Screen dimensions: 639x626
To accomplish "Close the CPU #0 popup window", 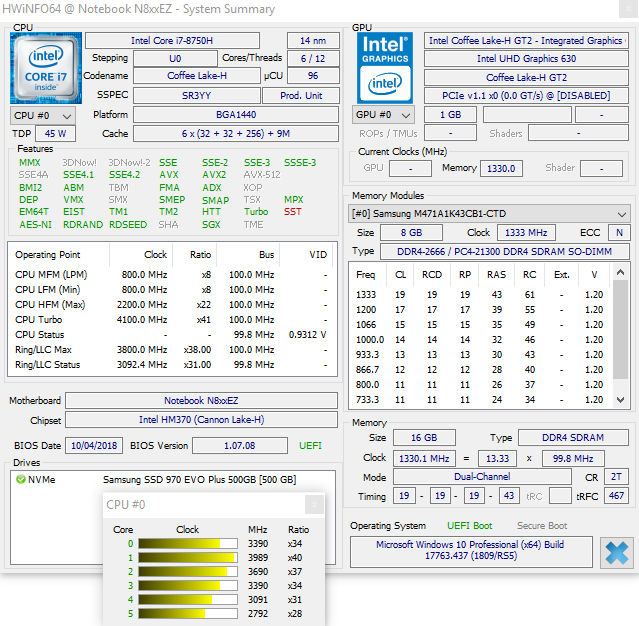I will coord(314,505).
